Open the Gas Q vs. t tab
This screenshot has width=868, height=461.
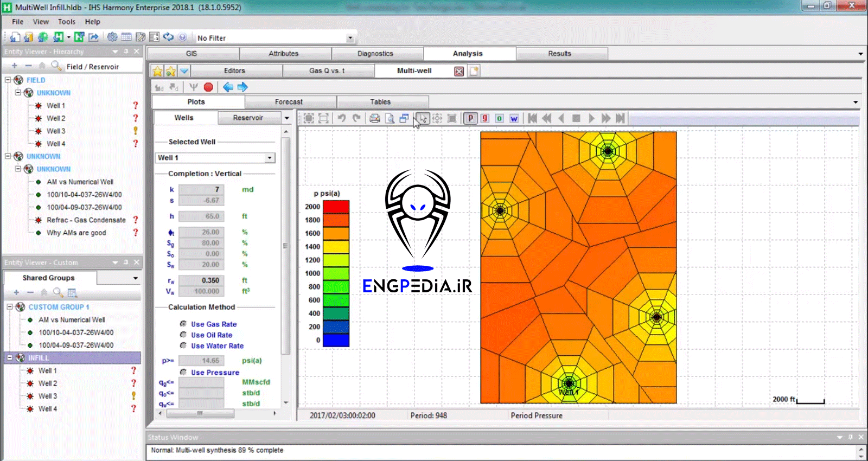(x=327, y=71)
